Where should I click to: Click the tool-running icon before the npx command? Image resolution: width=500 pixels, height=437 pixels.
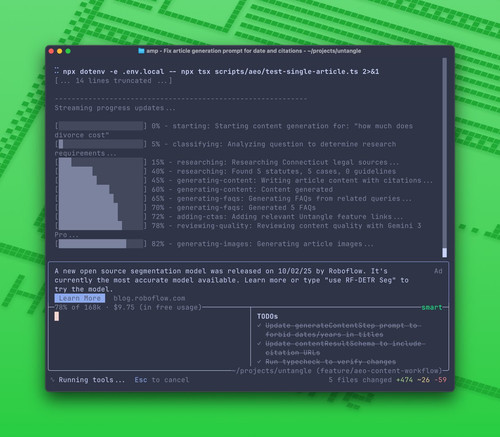tap(57, 71)
